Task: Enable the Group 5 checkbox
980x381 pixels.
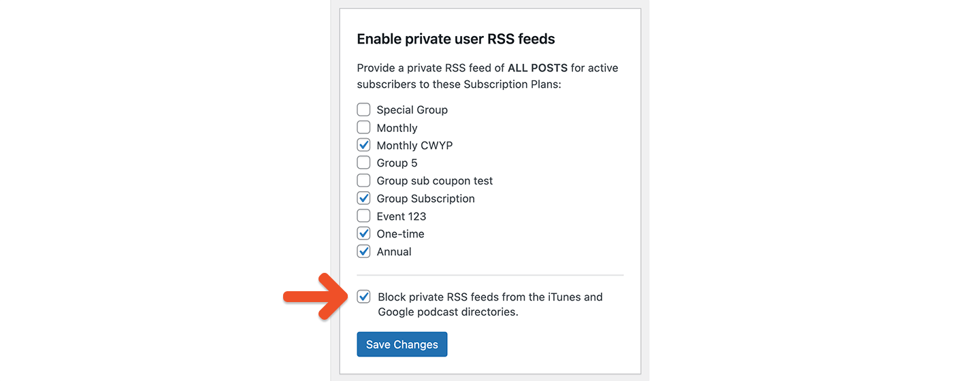Action: 364,163
